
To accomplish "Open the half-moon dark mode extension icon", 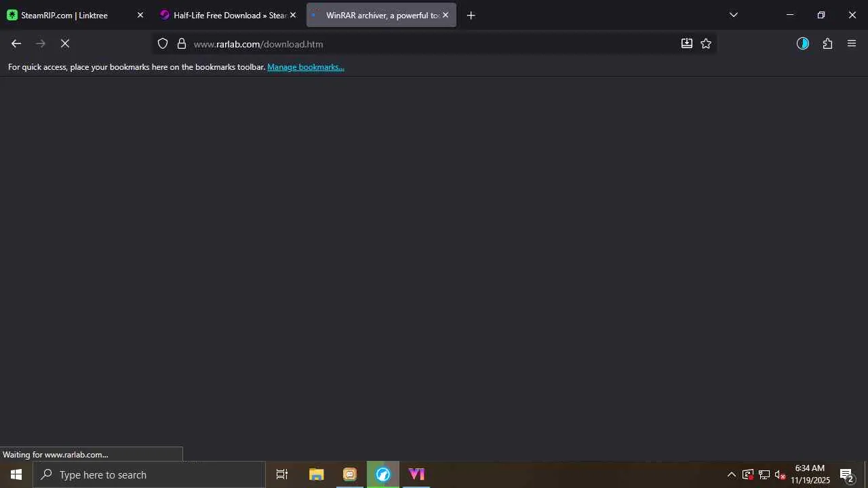I will click(803, 43).
